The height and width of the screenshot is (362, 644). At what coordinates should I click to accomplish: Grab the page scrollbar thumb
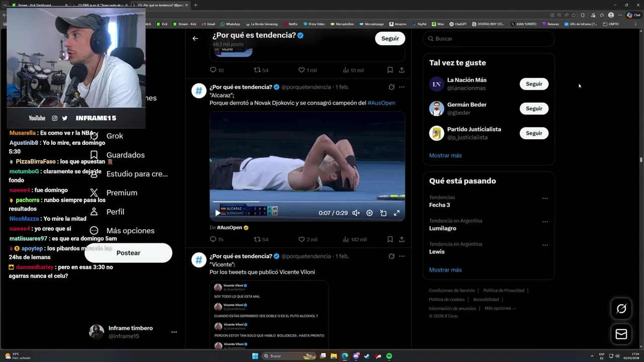pos(641,160)
